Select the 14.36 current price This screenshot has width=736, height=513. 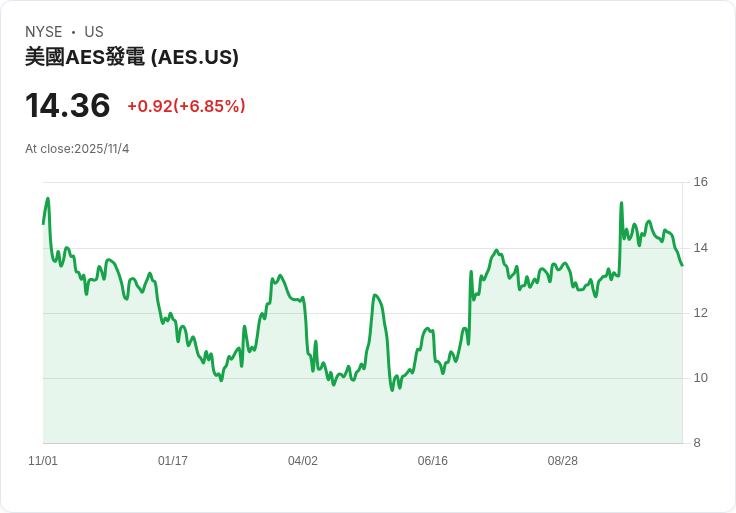click(x=68, y=105)
